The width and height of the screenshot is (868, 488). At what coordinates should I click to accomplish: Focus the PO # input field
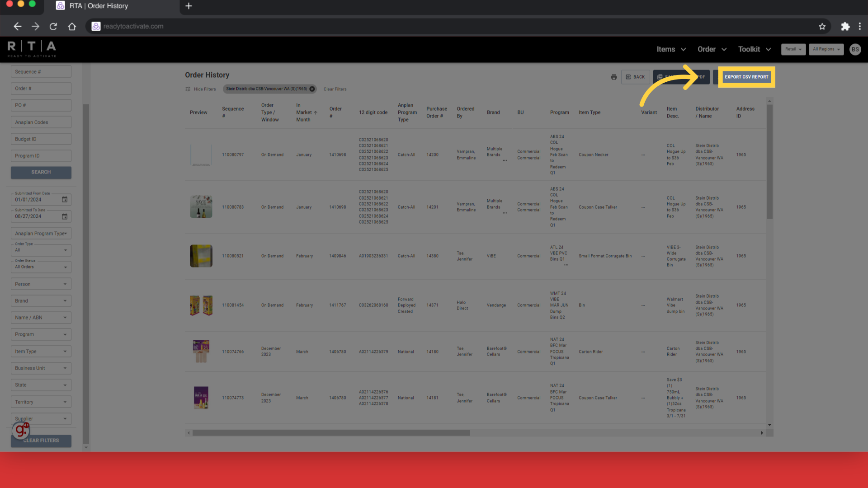(x=41, y=105)
